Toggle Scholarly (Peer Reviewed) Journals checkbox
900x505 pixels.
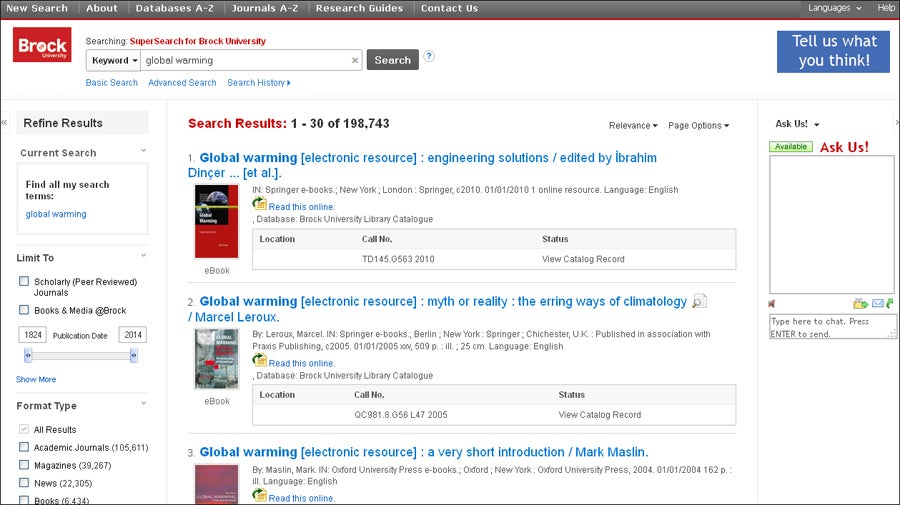tap(24, 281)
